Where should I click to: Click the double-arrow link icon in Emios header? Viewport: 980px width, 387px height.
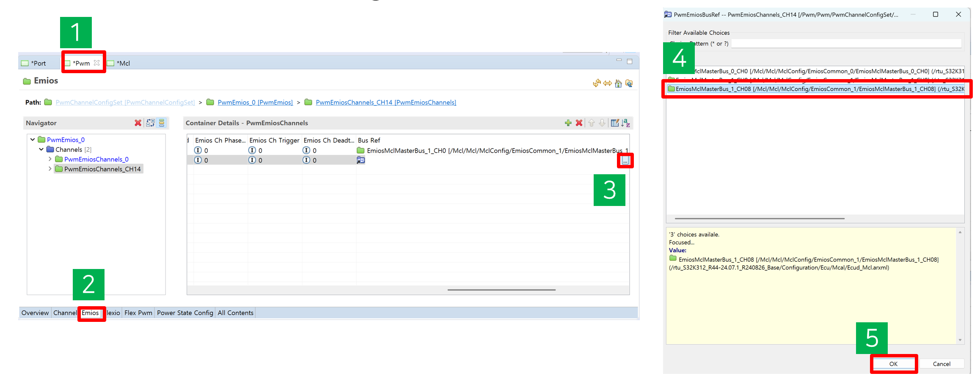[x=608, y=84]
